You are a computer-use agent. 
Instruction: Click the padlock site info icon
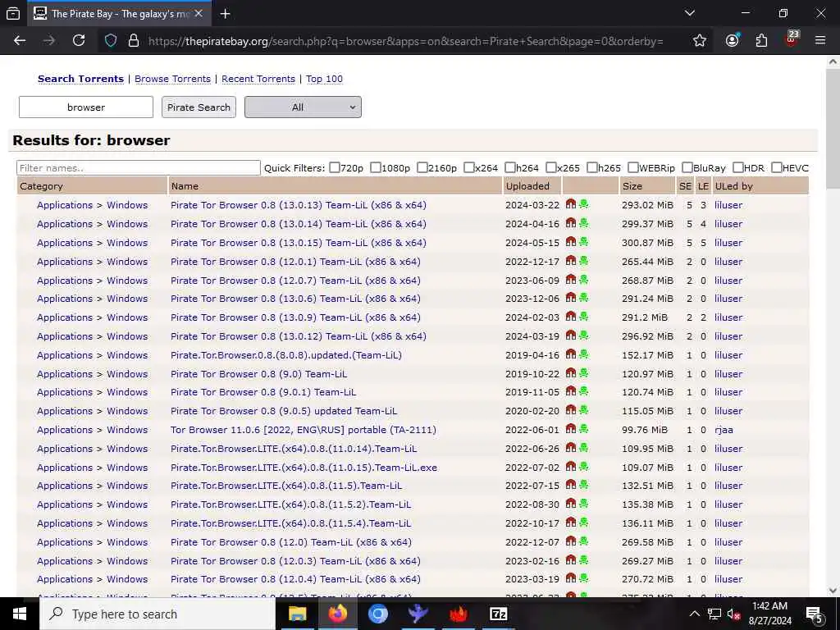(x=134, y=41)
